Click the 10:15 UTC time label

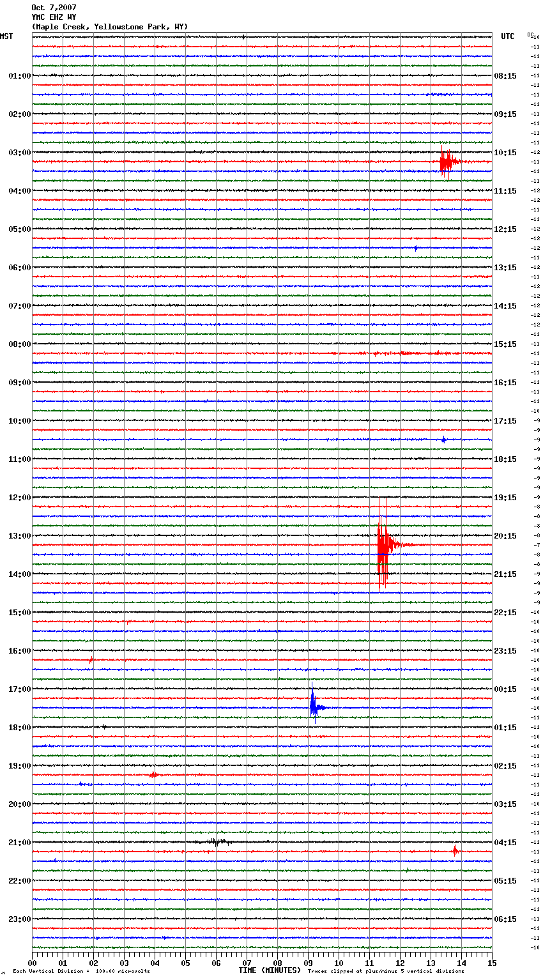pyautogui.click(x=505, y=153)
